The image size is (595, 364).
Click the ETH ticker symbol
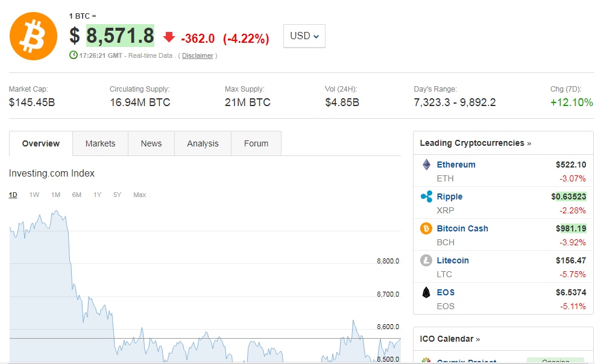[x=445, y=178]
